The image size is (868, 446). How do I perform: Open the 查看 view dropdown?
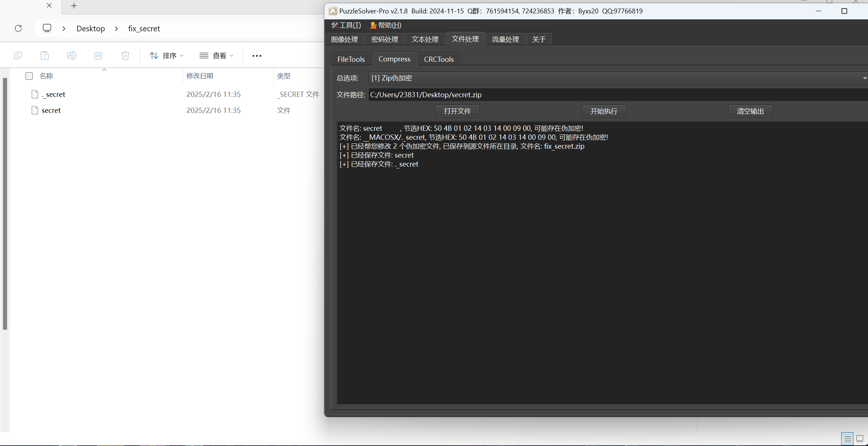(x=217, y=56)
